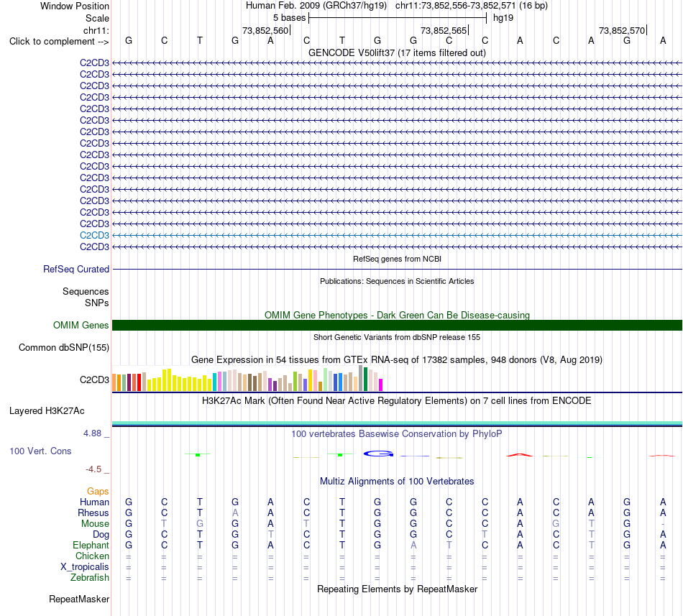Click the SNPs track label
This screenshot has height=616, width=683.
(x=97, y=303)
